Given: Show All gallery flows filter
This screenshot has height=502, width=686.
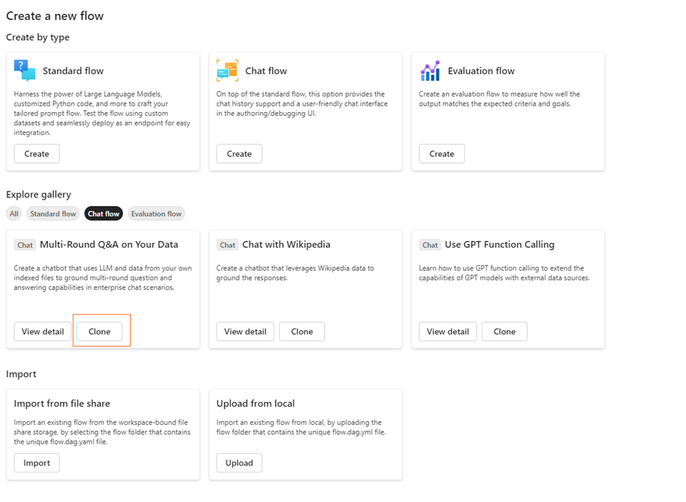Looking at the screenshot, I should [14, 213].
